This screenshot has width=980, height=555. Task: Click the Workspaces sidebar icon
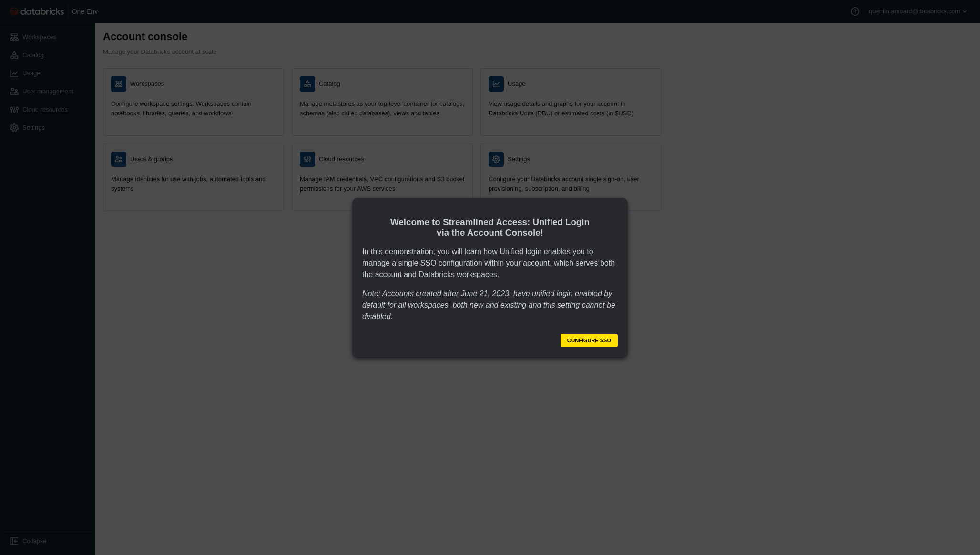click(x=14, y=37)
